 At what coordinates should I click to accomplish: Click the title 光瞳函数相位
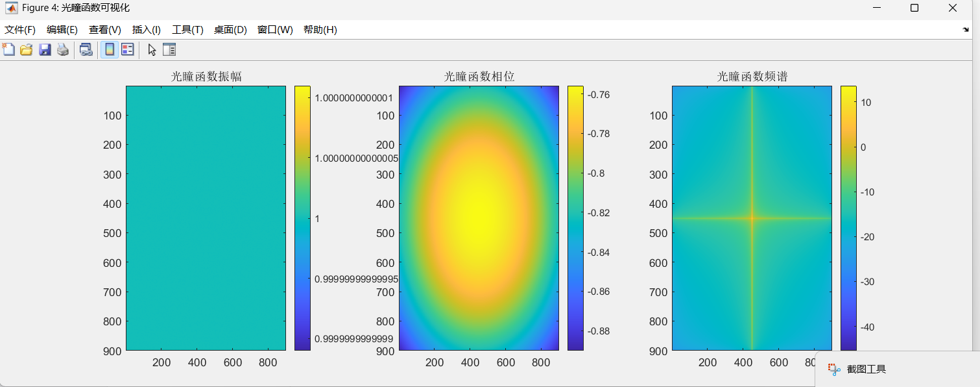[x=479, y=77]
